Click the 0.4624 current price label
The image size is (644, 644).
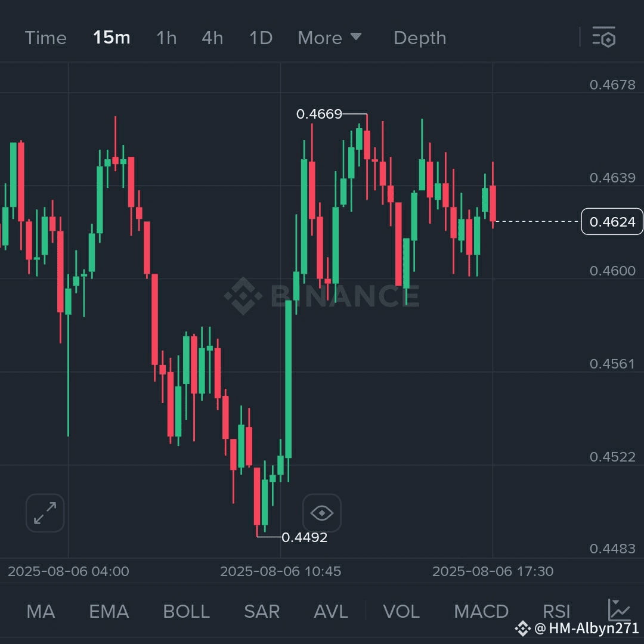(612, 222)
